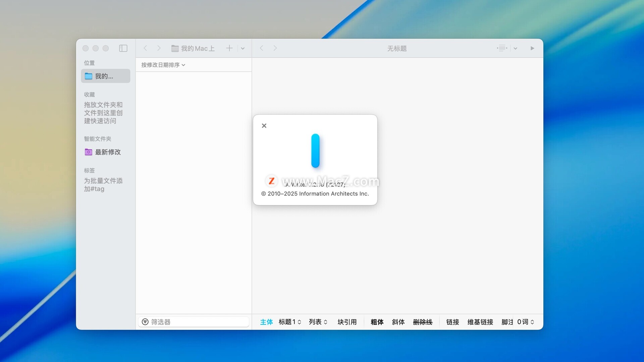
Task: Expand the chevron next to the plus button
Action: point(243,48)
